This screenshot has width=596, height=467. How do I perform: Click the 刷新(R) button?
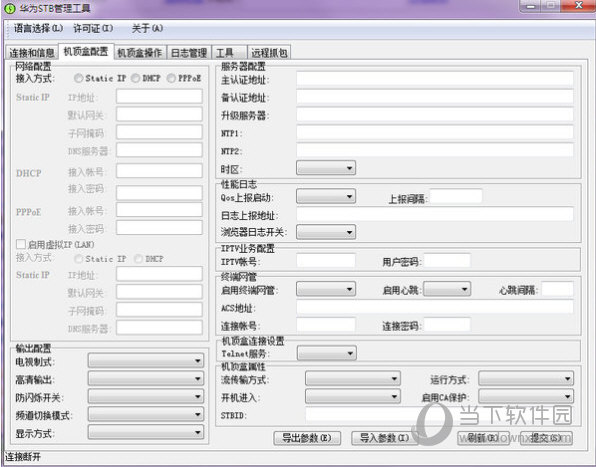(483, 438)
